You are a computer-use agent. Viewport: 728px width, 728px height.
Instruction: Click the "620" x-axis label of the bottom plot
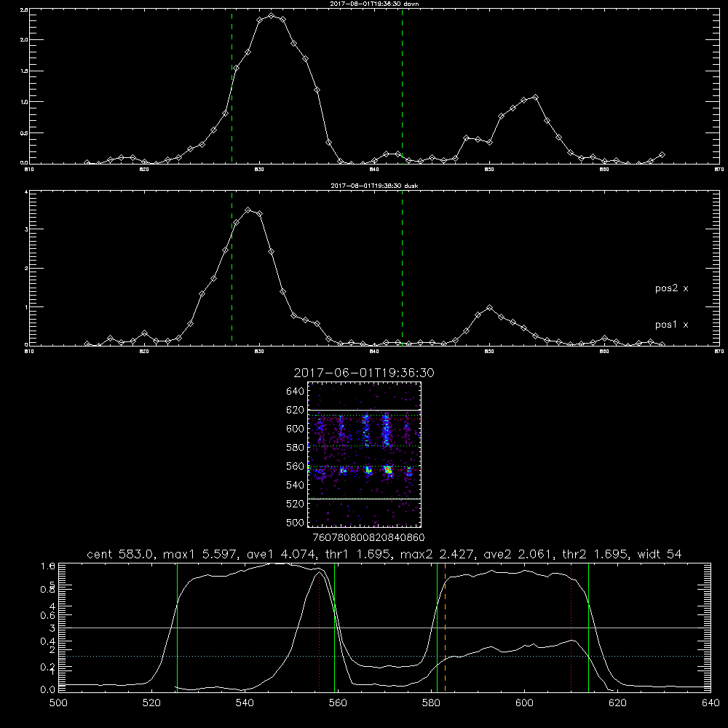(617, 703)
